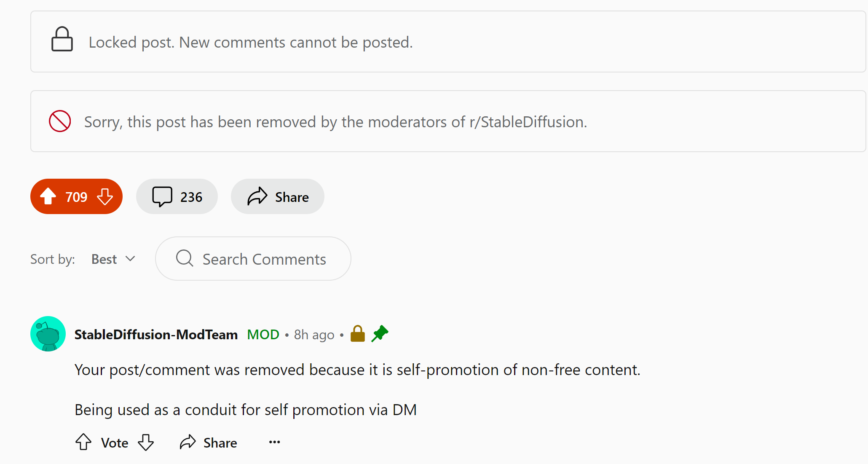Click the 8h ago timestamp
This screenshot has height=464, width=868.
tap(314, 335)
